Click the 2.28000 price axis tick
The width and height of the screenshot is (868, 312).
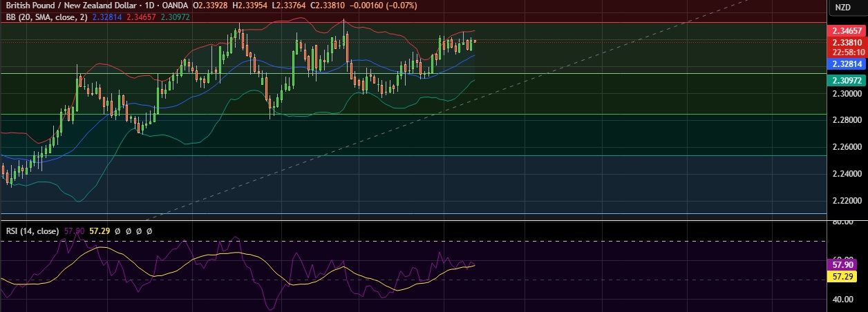pyautogui.click(x=847, y=120)
